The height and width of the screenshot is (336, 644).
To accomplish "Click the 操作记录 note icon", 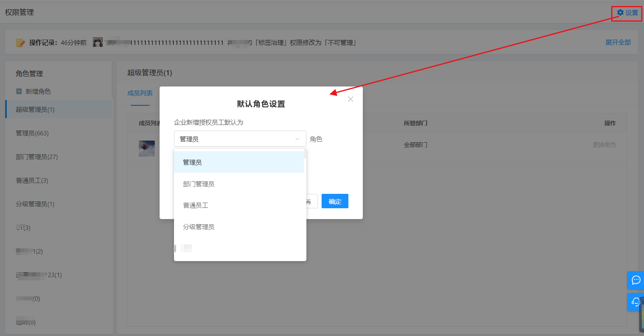I will (20, 42).
